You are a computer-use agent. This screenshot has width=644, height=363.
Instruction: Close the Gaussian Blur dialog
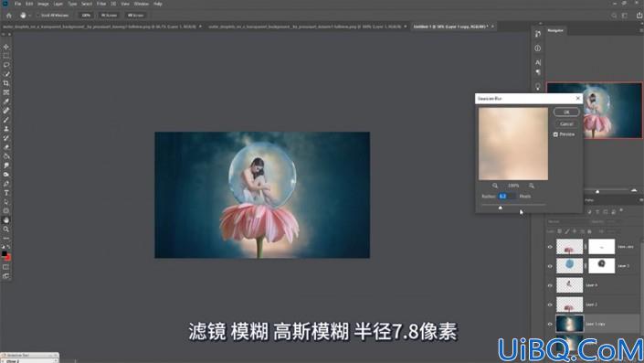[x=578, y=98]
